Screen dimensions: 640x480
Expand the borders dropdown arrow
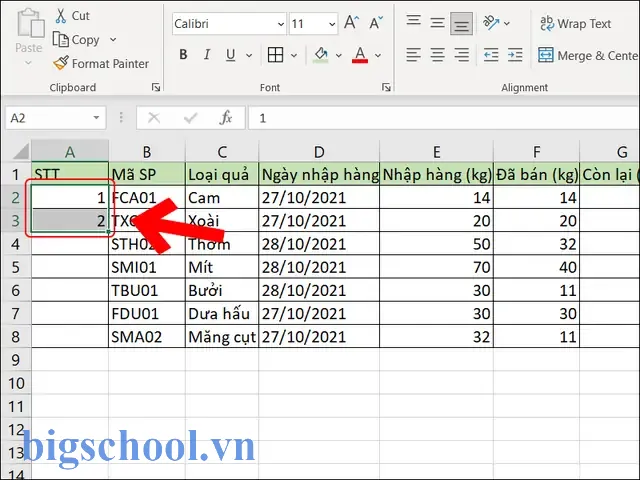point(293,55)
